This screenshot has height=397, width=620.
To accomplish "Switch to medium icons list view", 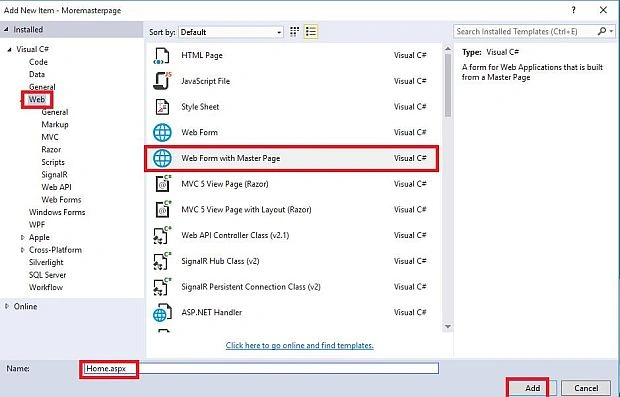I will tap(311, 32).
